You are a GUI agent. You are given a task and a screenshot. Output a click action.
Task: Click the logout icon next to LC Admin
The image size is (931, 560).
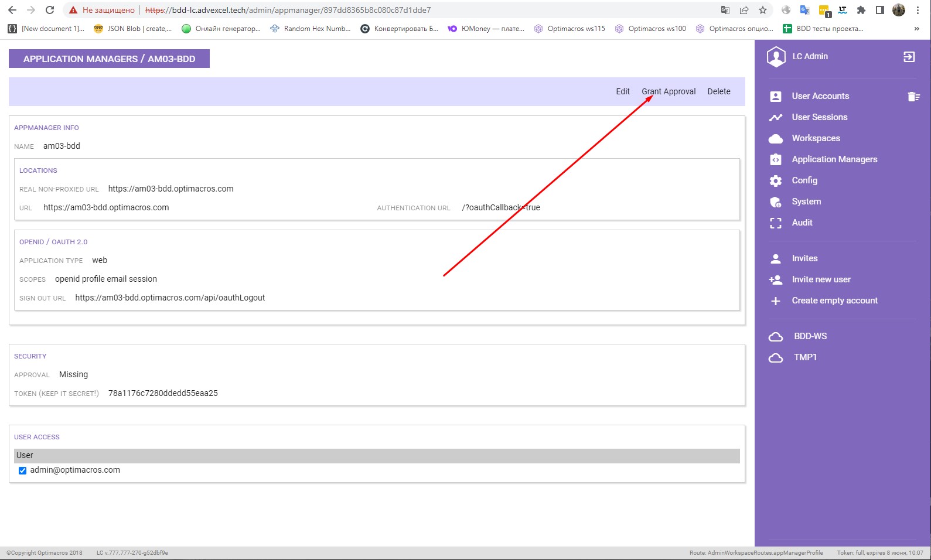click(909, 57)
